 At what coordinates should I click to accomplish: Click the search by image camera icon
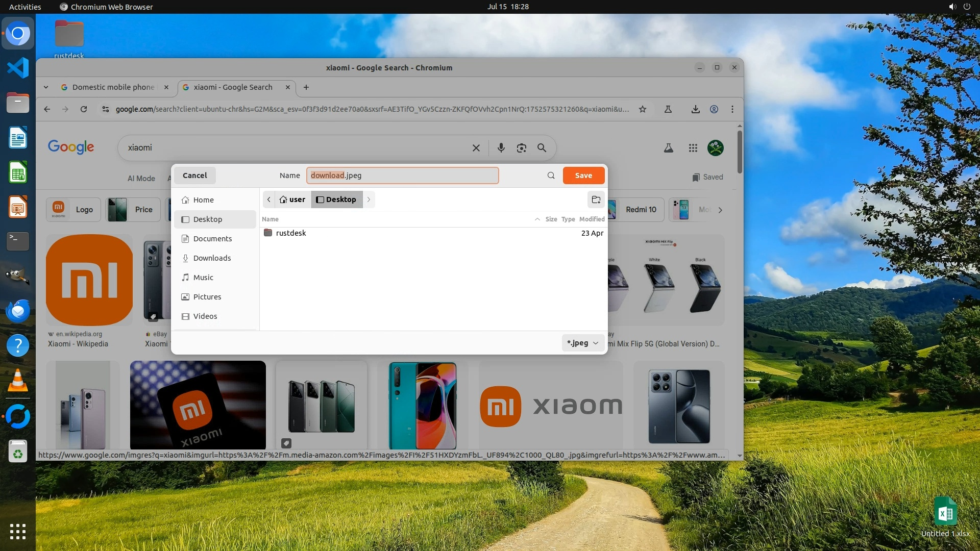click(x=521, y=148)
